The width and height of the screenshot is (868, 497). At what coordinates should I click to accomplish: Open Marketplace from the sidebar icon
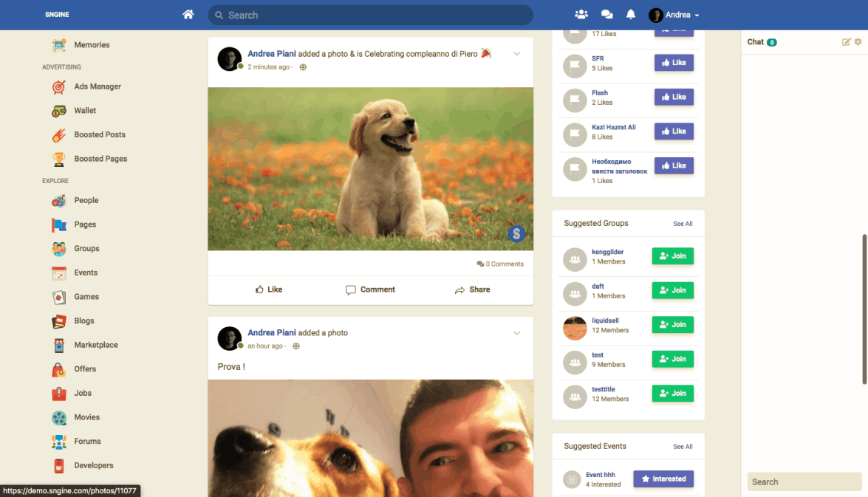[59, 346]
